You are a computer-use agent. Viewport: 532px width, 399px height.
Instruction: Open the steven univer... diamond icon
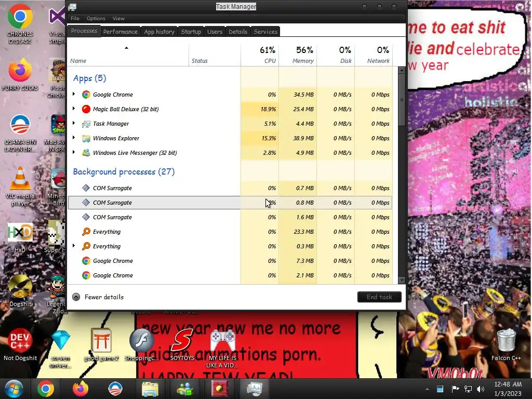click(x=61, y=349)
